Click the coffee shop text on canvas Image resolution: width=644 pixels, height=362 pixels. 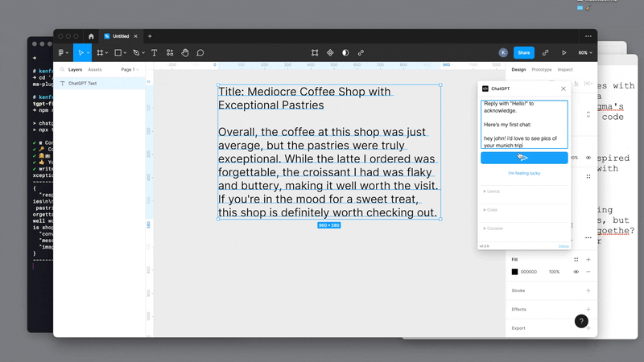coord(328,152)
